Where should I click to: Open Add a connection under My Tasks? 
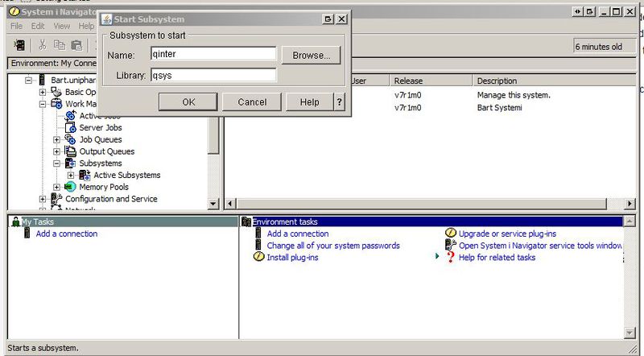(x=67, y=234)
